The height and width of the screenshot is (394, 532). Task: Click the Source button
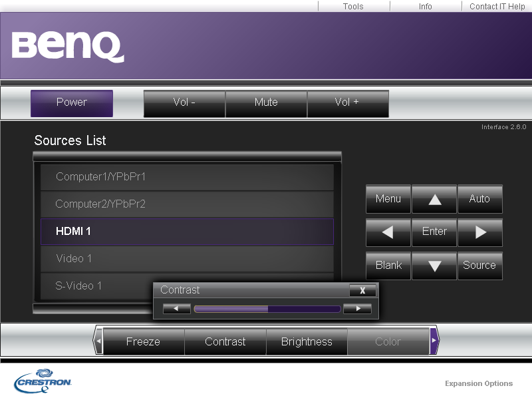(x=480, y=266)
